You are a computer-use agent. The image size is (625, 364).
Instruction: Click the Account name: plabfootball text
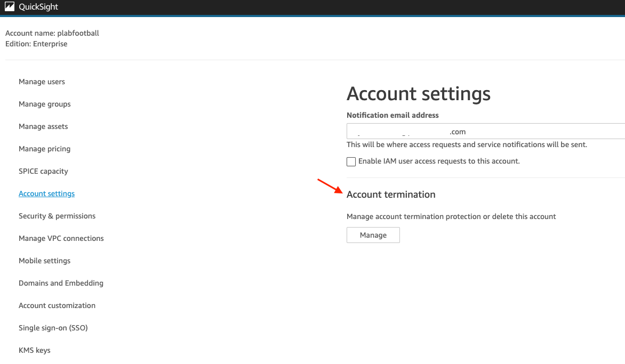52,33
